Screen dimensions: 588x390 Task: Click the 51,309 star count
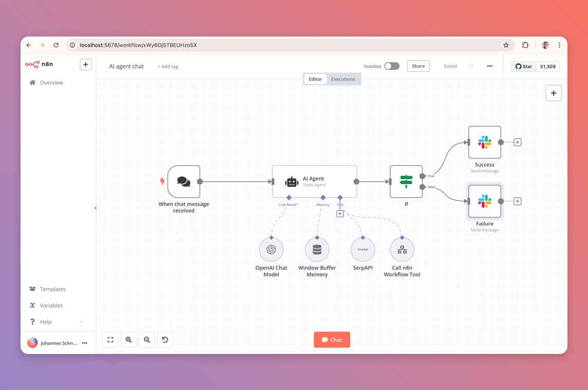[x=547, y=66]
